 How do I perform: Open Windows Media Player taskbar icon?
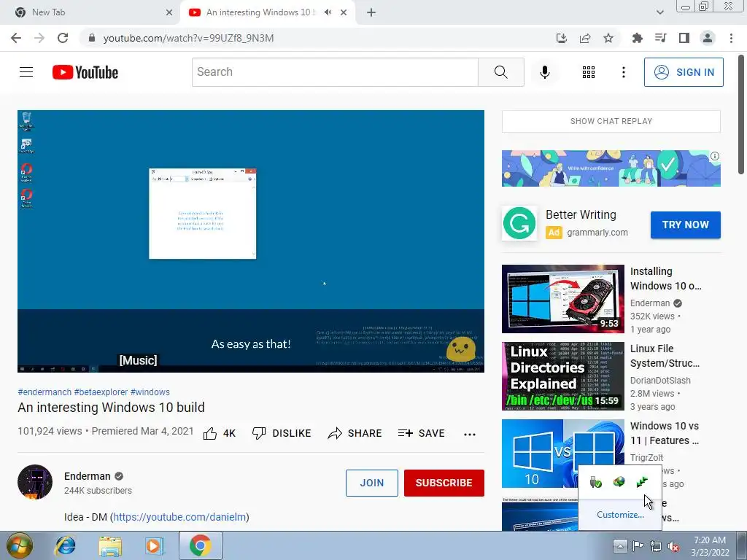tap(153, 545)
